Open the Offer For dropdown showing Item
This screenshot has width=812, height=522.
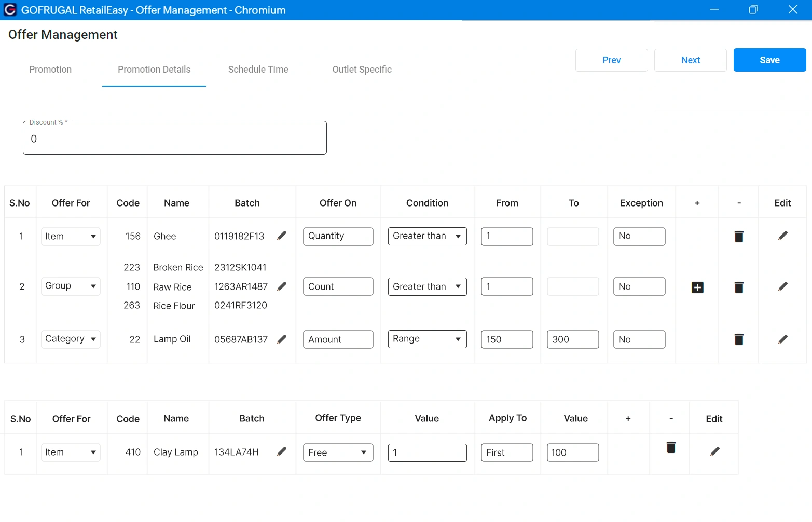tap(71, 236)
